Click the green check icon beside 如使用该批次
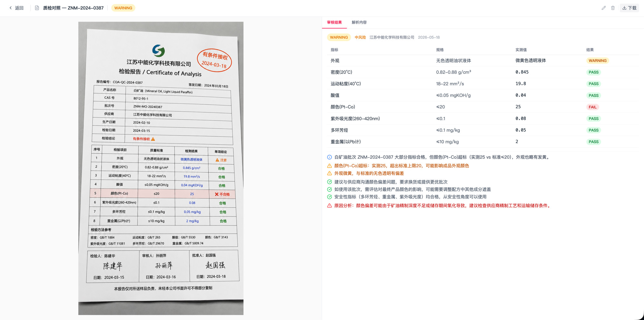Viewport: 644px width, 320px height. click(329, 189)
